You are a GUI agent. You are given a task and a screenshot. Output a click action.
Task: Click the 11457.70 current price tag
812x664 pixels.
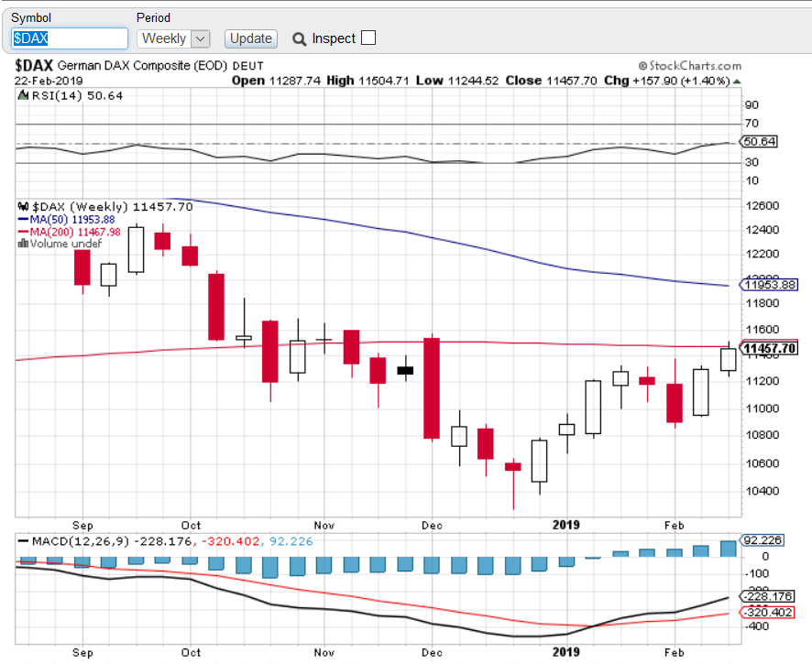click(769, 349)
